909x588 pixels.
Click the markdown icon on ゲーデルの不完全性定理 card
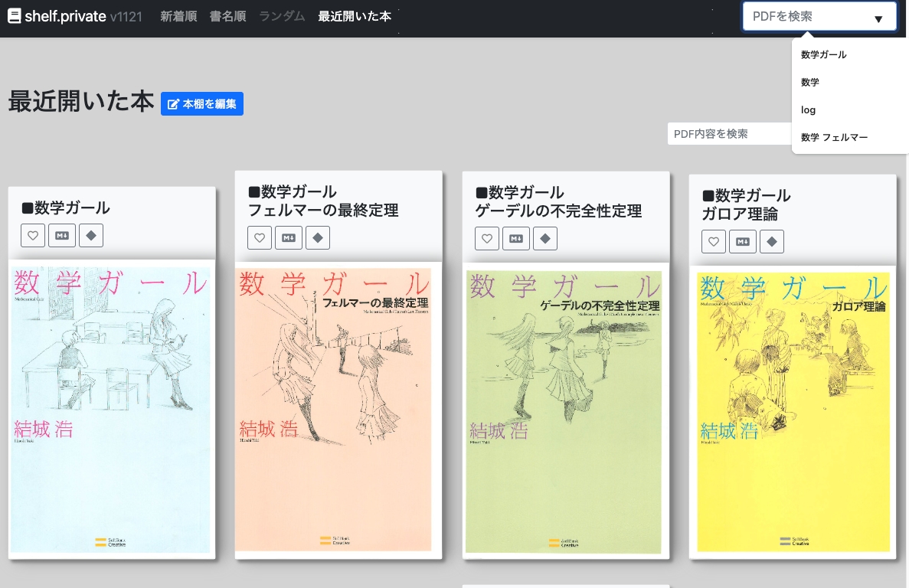point(516,239)
